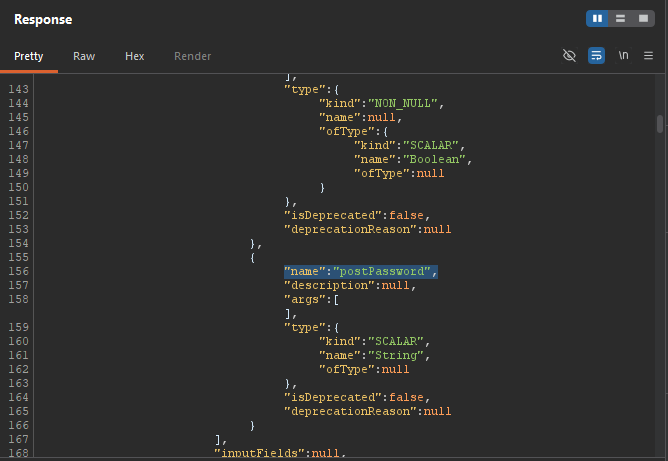Click the "String" value on line 161
Image resolution: width=668 pixels, height=461 pixels.
tap(396, 355)
